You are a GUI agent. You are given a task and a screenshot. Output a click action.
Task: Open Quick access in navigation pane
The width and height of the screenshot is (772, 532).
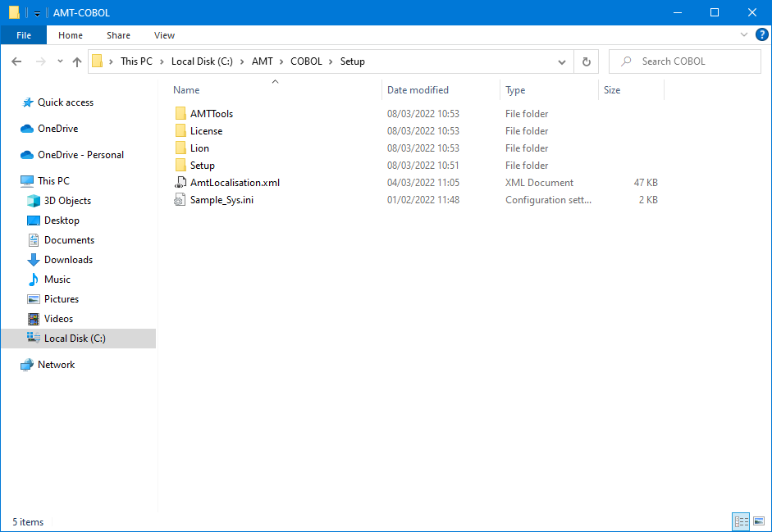pos(66,102)
